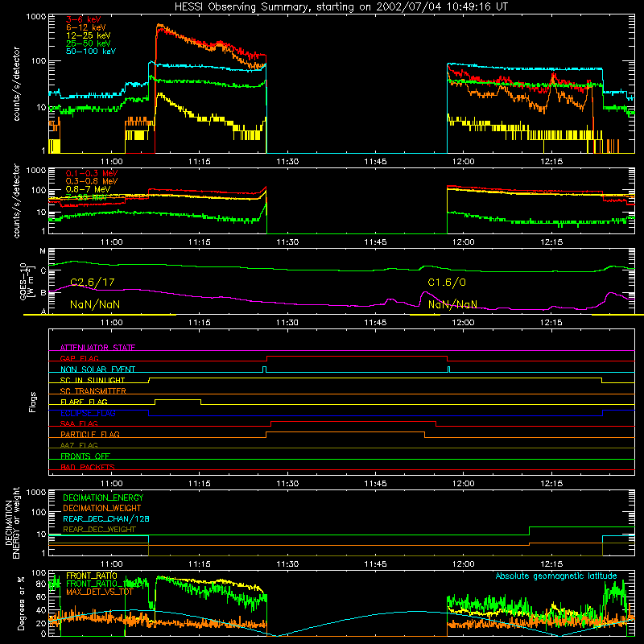Select the PARTICLE_FLAG label
The image size is (644, 644).
90,434
